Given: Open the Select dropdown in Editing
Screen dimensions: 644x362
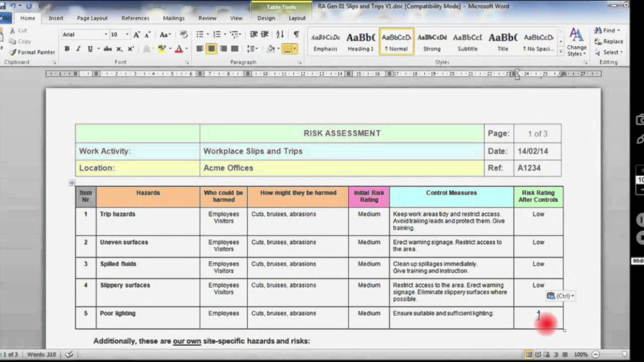Looking at the screenshot, I should 609,52.
